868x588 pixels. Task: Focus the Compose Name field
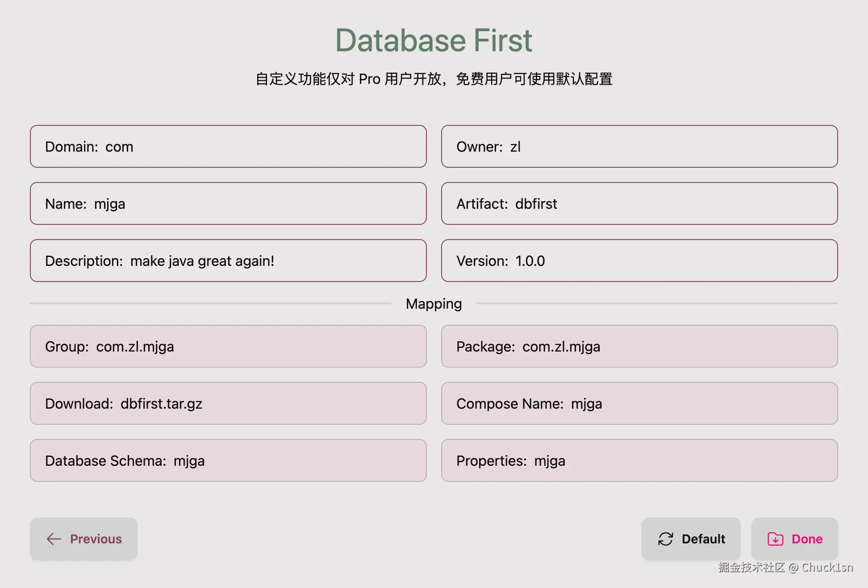pyautogui.click(x=639, y=403)
